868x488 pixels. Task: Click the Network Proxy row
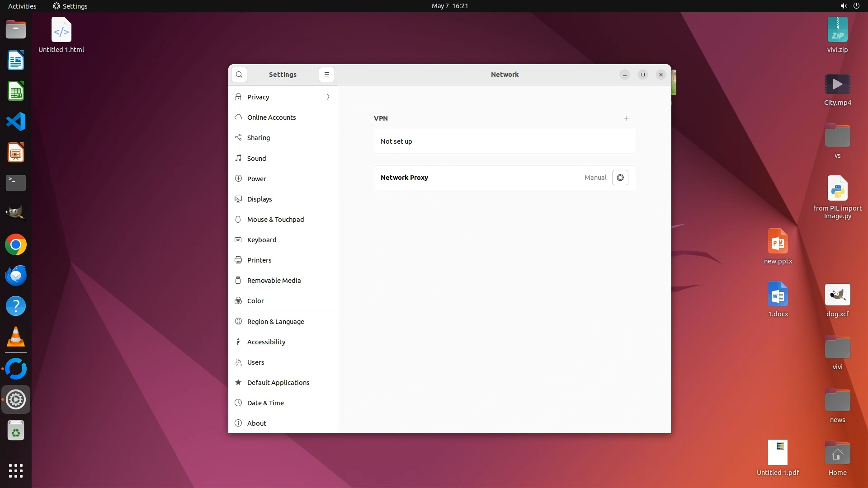479,178
